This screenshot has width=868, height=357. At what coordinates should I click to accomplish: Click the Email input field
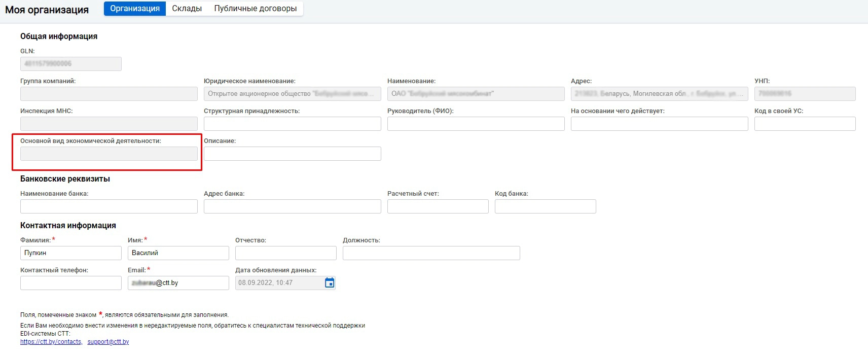click(x=178, y=283)
